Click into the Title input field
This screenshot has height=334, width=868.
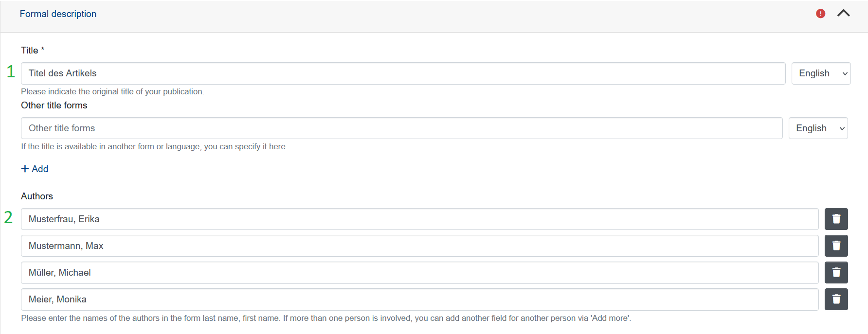point(403,73)
